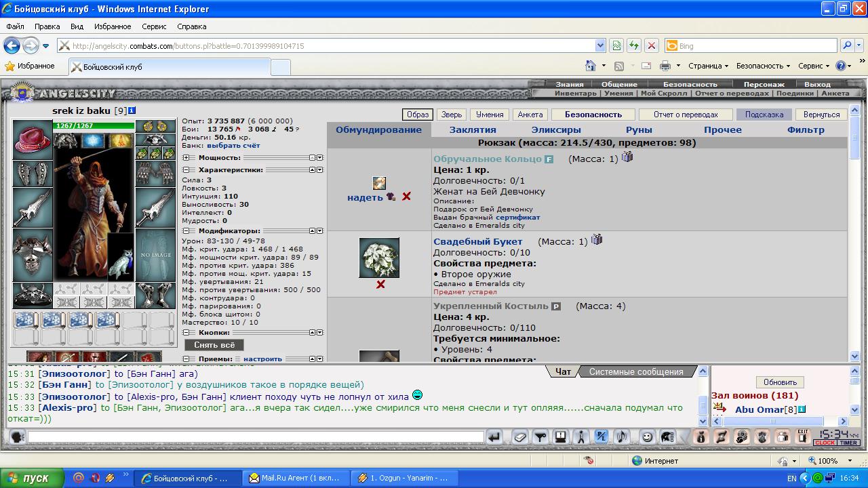The image size is (868, 488).
Task: Open the smiley emoticons icon
Action: coord(648,437)
